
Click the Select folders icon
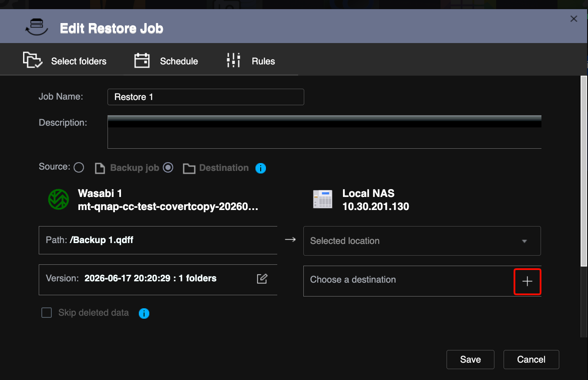33,60
